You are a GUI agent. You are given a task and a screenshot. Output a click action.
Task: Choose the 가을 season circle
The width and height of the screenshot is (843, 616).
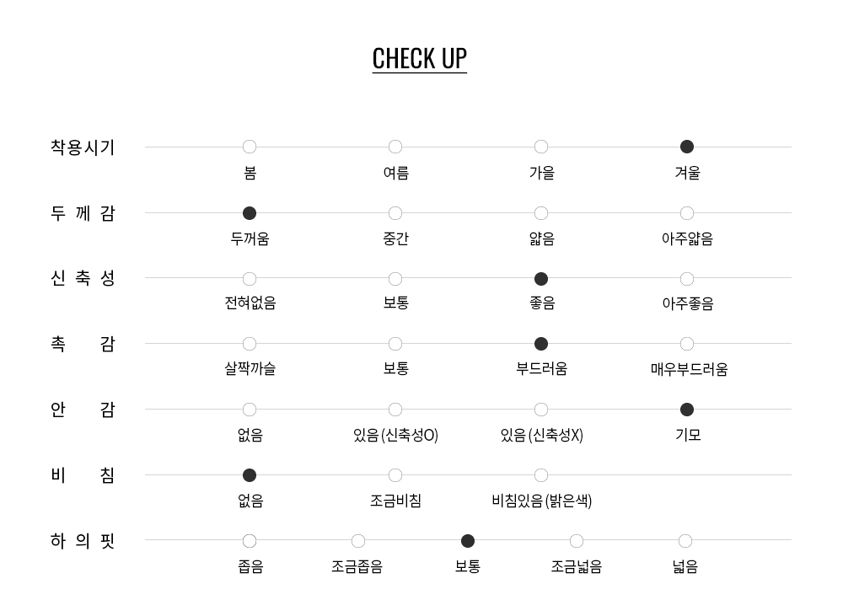pyautogui.click(x=541, y=147)
